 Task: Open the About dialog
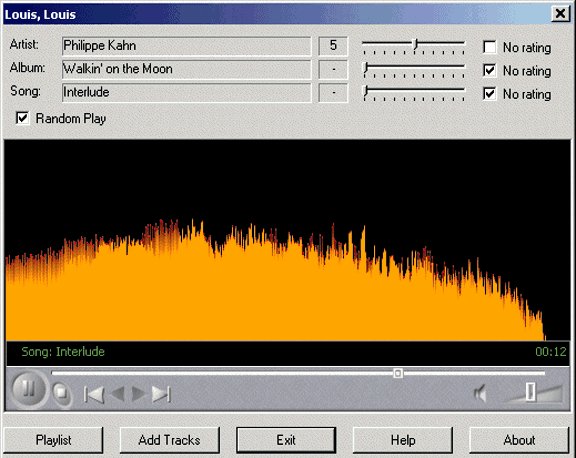(x=519, y=440)
